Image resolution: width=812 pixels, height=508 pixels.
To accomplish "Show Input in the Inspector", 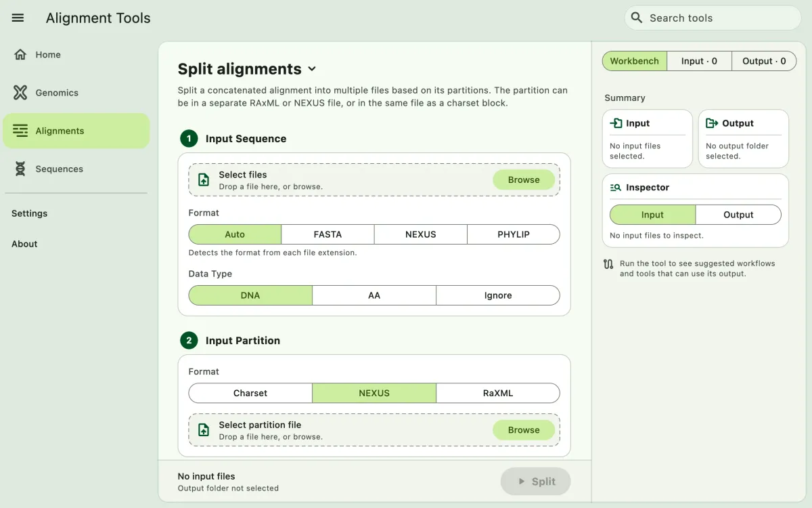I will [x=652, y=215].
